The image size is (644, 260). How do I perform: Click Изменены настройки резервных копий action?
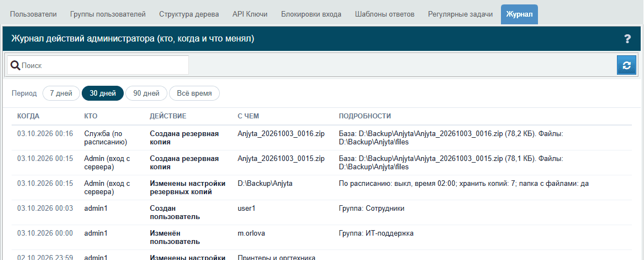[x=187, y=188]
